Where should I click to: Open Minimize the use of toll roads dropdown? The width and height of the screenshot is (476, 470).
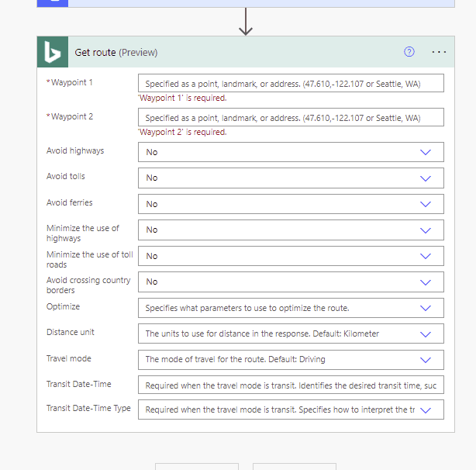coord(291,256)
